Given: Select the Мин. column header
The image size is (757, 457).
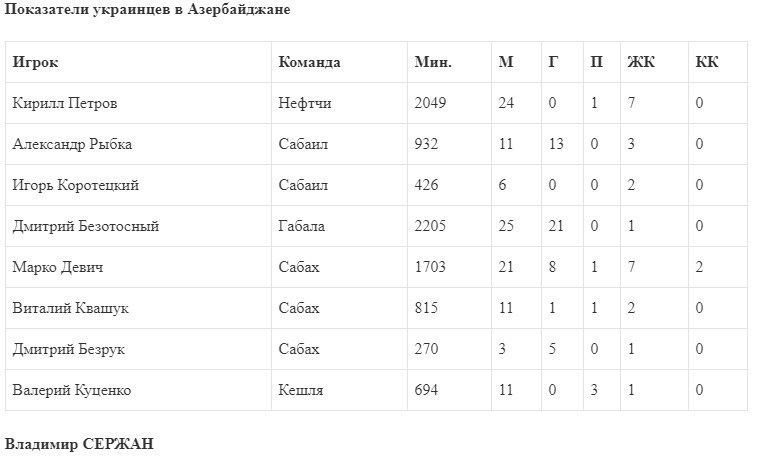Looking at the screenshot, I should click(x=433, y=62).
